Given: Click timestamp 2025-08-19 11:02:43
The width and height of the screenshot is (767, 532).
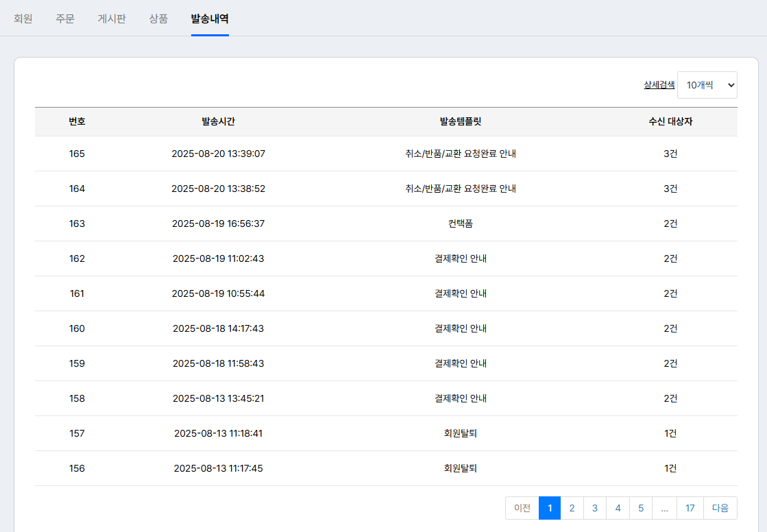Looking at the screenshot, I should pyautogui.click(x=218, y=258).
